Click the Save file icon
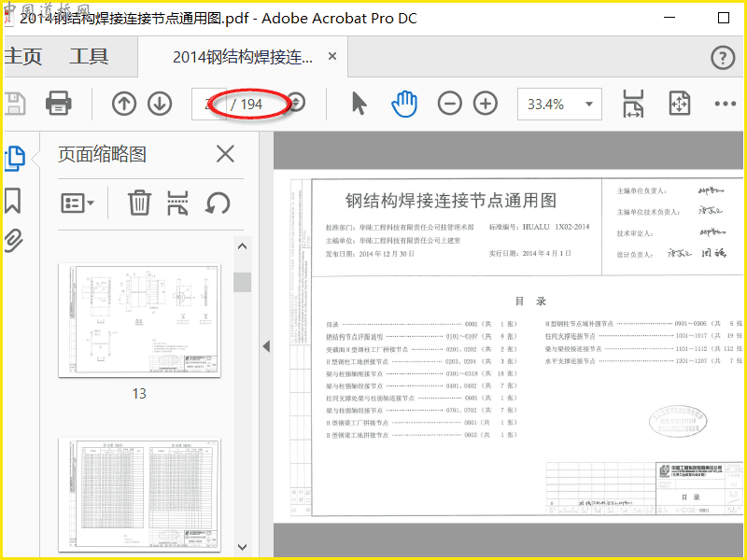 (x=14, y=104)
